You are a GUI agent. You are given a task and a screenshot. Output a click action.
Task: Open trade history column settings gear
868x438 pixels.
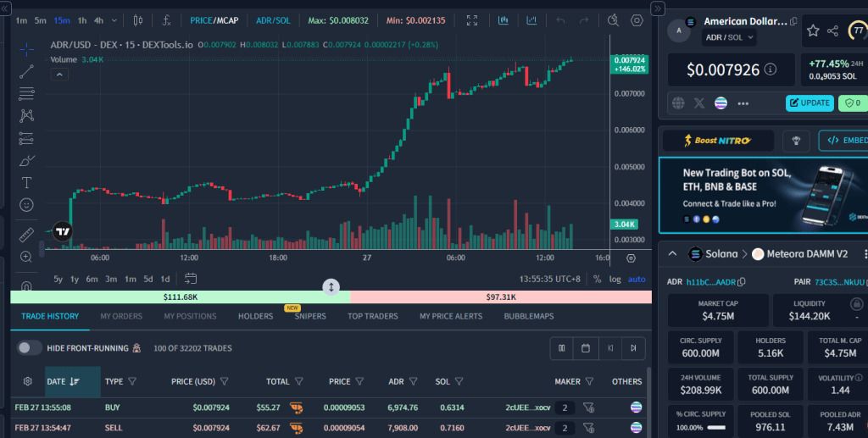click(x=28, y=381)
